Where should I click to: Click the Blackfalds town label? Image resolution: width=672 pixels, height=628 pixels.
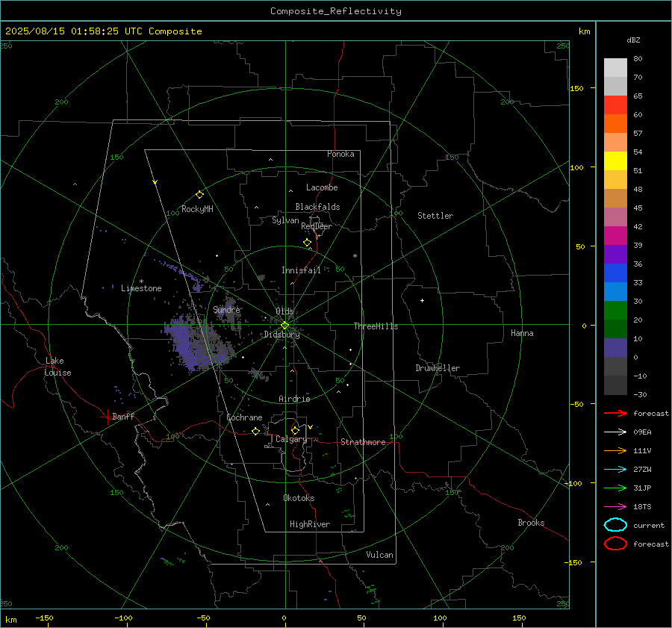317,207
